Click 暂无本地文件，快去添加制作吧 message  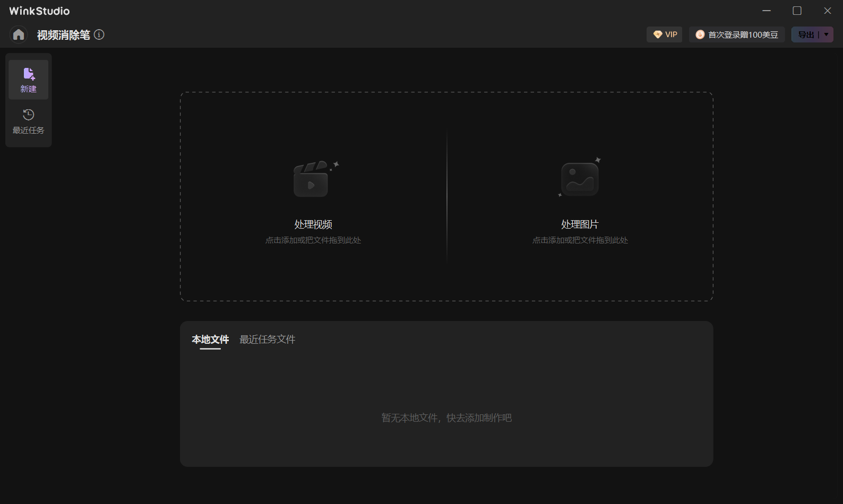click(x=446, y=418)
